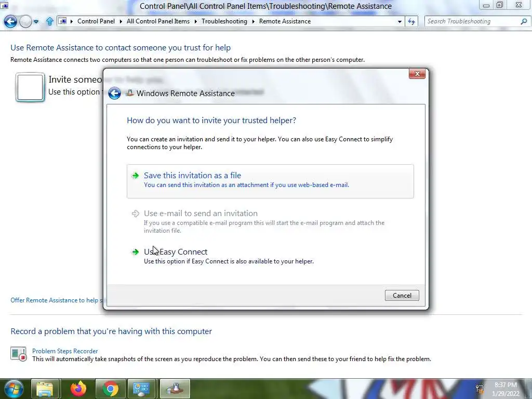Click the Cancel button
Image resolution: width=532 pixels, height=399 pixels.
[402, 296]
